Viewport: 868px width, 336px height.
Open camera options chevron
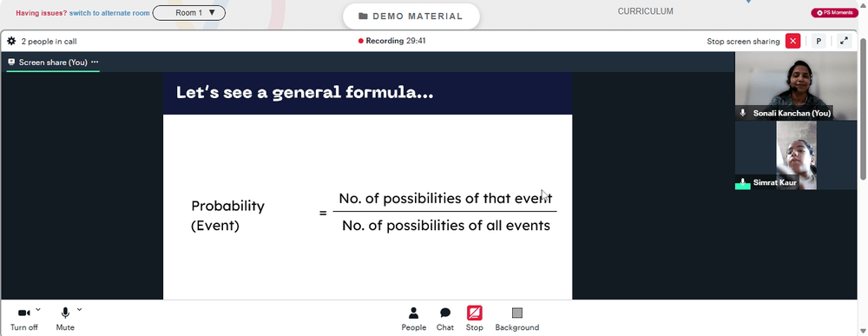tap(38, 309)
